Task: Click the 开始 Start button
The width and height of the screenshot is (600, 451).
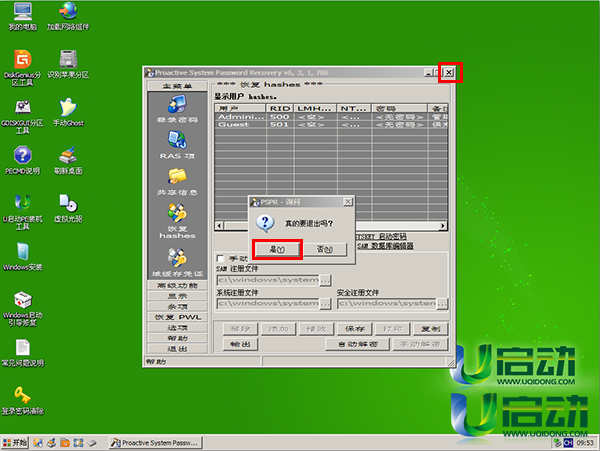Action: pyautogui.click(x=15, y=443)
